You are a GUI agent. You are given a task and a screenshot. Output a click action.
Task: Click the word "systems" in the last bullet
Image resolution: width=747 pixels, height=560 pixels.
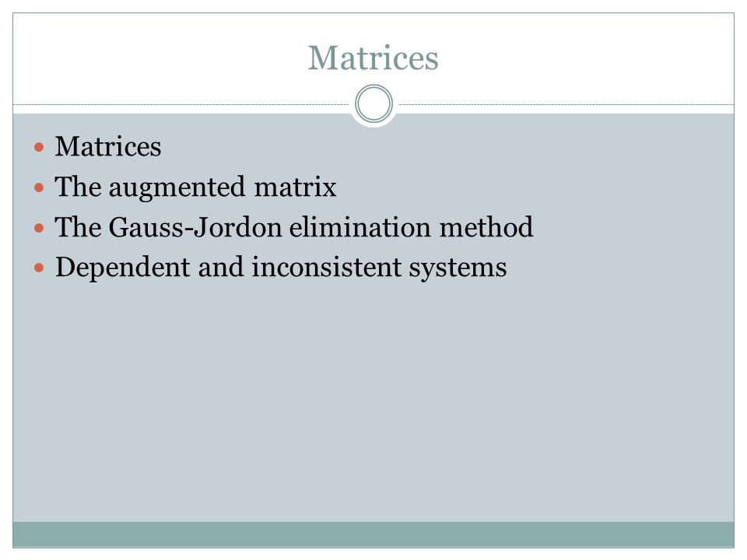(x=458, y=268)
